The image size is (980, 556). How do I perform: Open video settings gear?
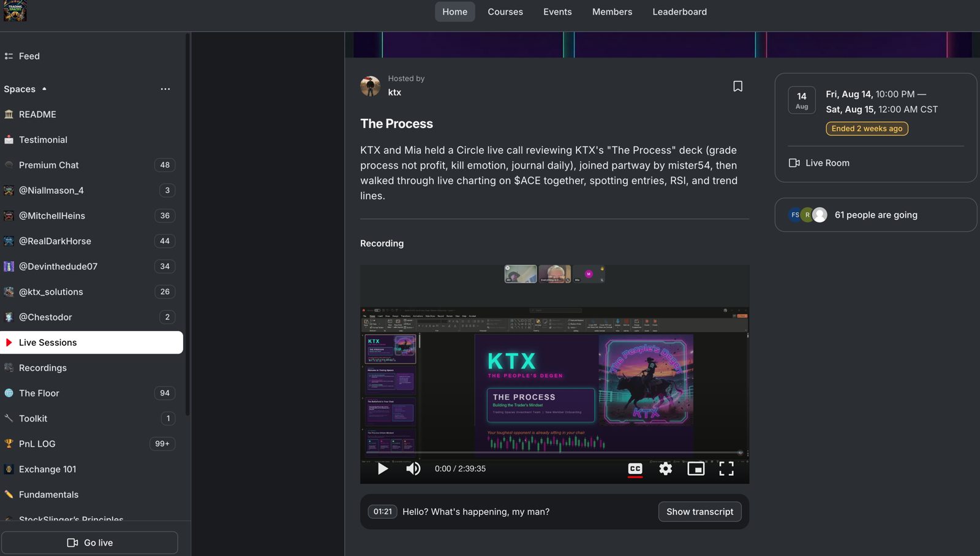666,469
